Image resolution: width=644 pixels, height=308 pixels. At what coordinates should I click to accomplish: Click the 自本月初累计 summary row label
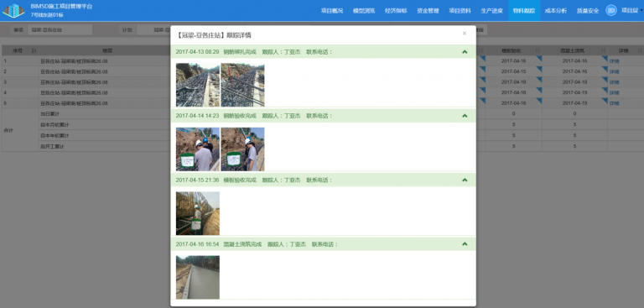(x=55, y=124)
